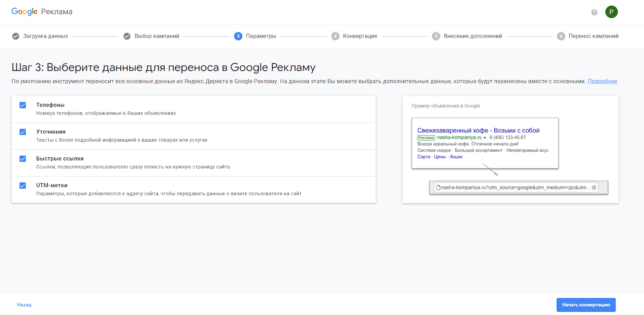Click the step 5 number circle
Image resolution: width=644 pixels, height=315 pixels.
click(x=436, y=36)
